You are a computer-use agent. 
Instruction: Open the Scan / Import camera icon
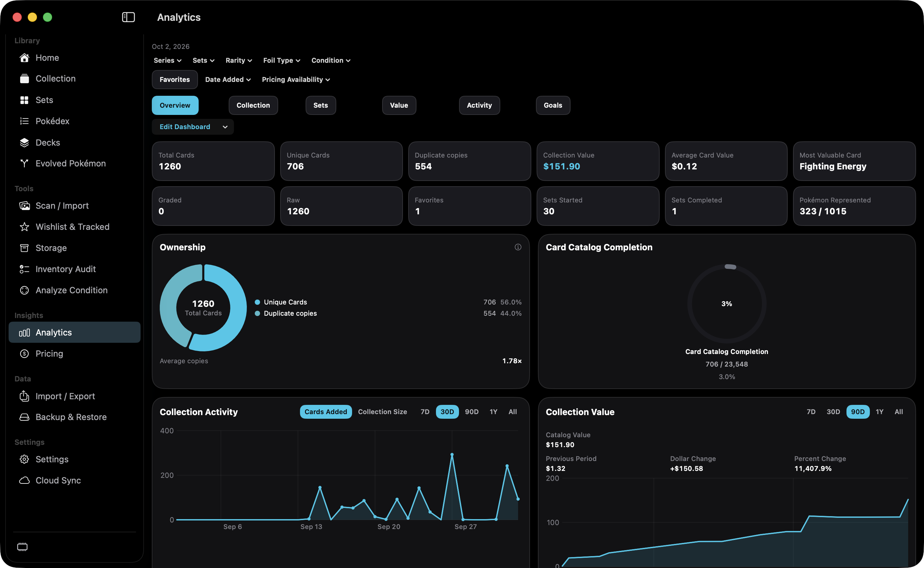coord(24,206)
